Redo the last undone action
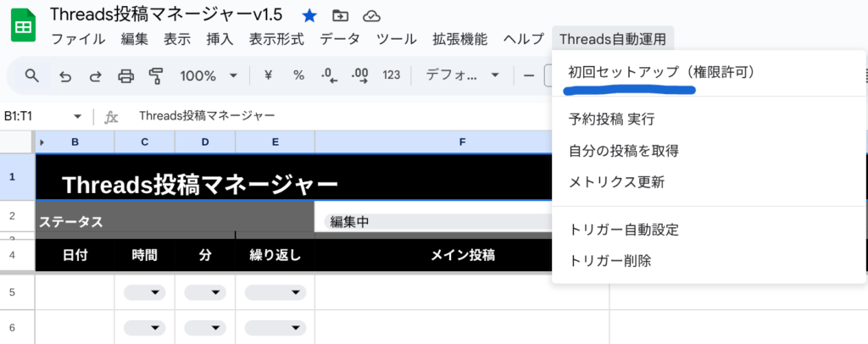The image size is (868, 344). pos(94,75)
